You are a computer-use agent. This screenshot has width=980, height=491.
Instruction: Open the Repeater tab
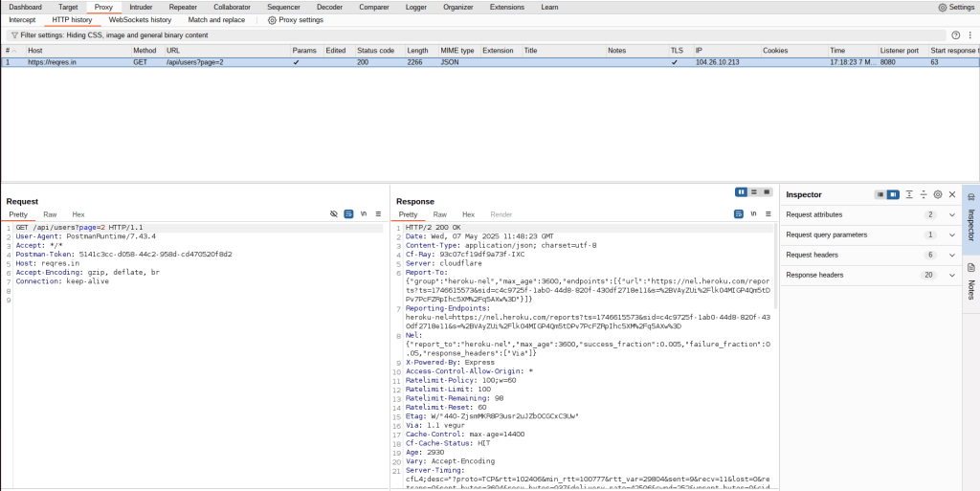point(183,7)
